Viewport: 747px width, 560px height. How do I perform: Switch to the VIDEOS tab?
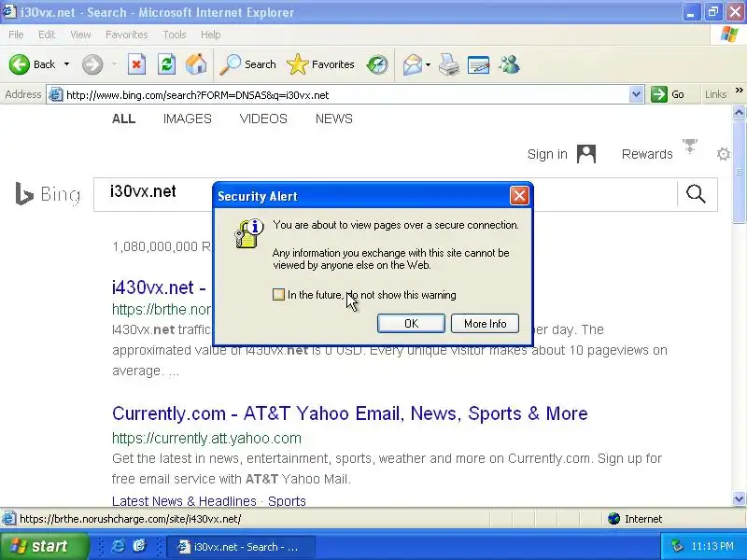tap(263, 119)
